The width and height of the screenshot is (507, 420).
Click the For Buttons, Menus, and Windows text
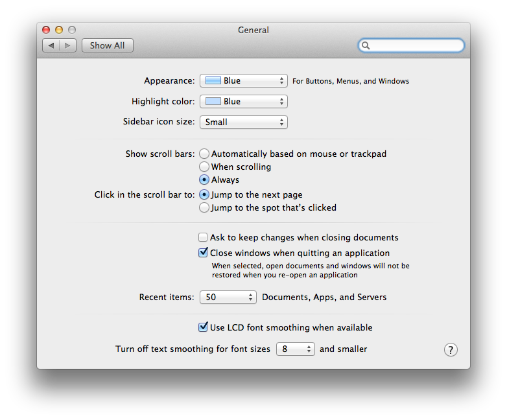(351, 81)
